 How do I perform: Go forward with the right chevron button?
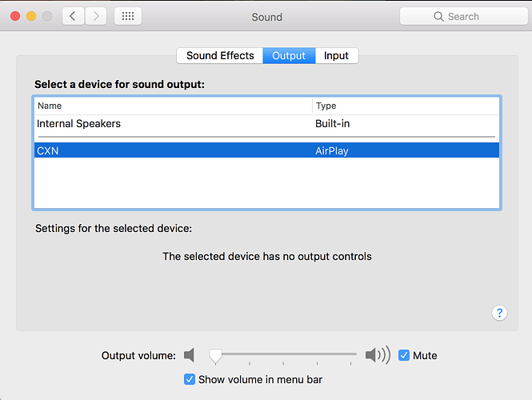click(x=96, y=16)
